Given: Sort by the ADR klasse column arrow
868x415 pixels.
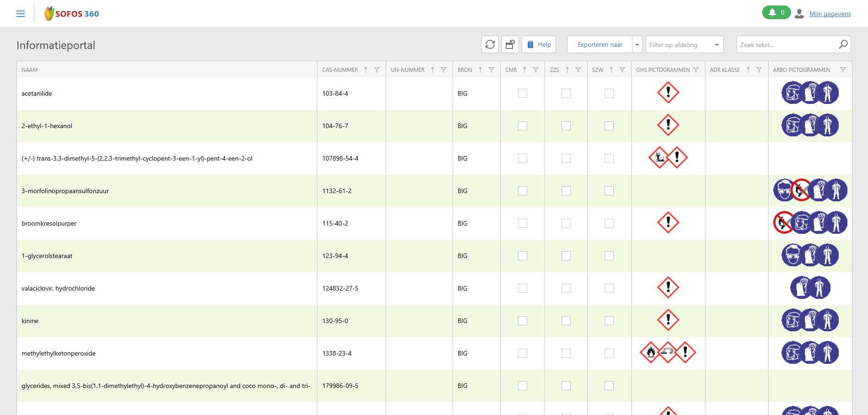Looking at the screenshot, I should click(748, 70).
